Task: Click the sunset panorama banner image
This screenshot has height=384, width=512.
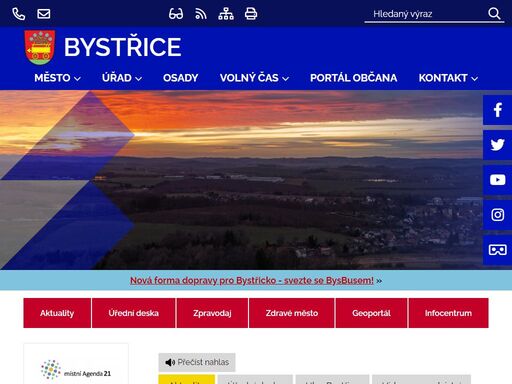Action: 256,180
